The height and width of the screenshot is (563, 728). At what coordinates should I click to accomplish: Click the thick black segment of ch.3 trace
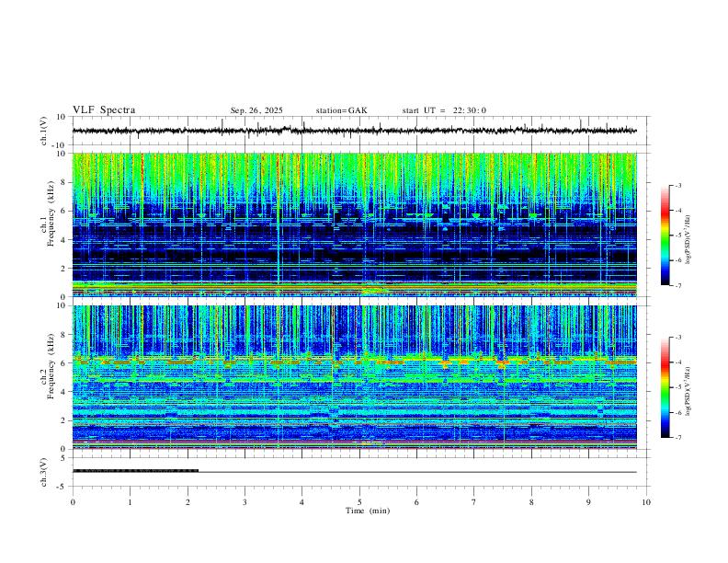point(135,471)
